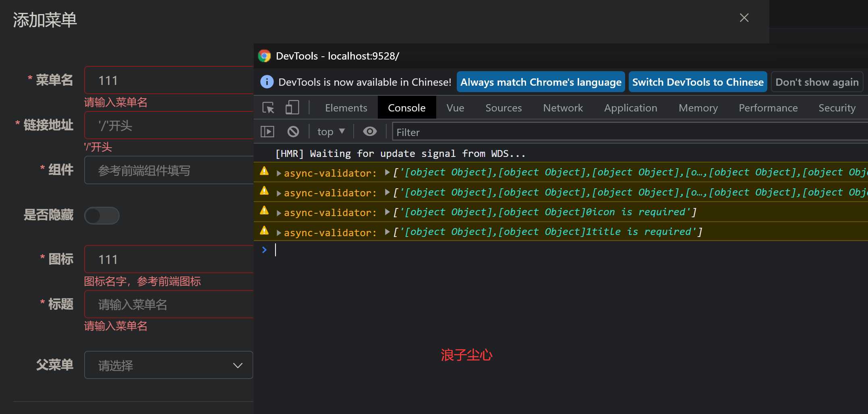Open the Vue devtools tab
Screen dimensions: 868x414
click(455, 108)
